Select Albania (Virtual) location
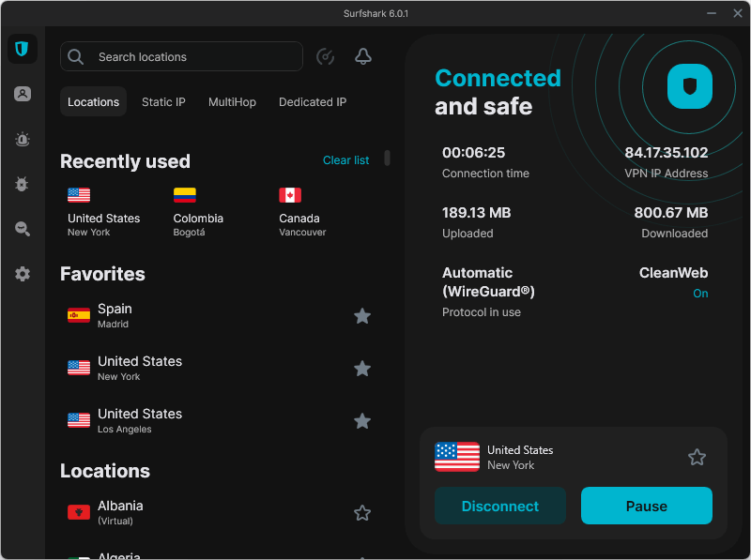 (x=220, y=512)
